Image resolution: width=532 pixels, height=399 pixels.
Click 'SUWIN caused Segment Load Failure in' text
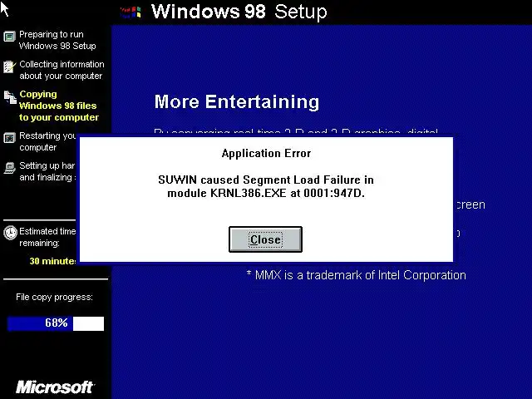(266, 180)
